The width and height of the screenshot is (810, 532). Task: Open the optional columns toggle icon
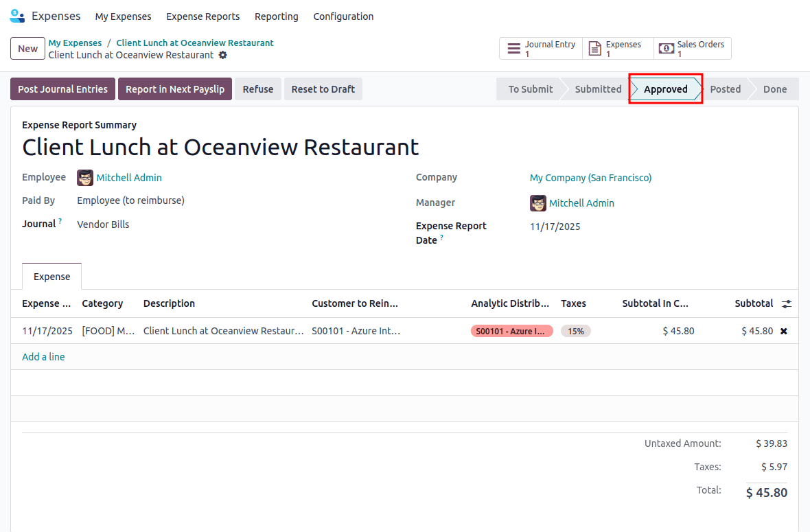785,303
